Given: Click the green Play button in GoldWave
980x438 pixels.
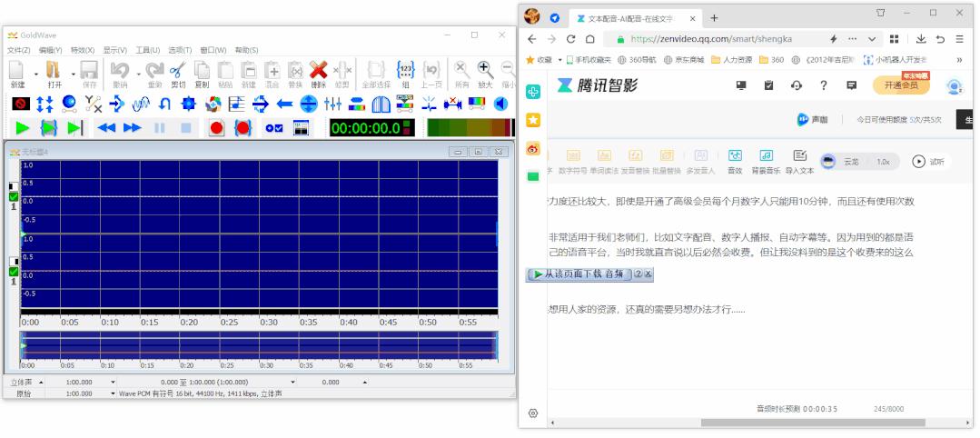Looking at the screenshot, I should tap(23, 128).
